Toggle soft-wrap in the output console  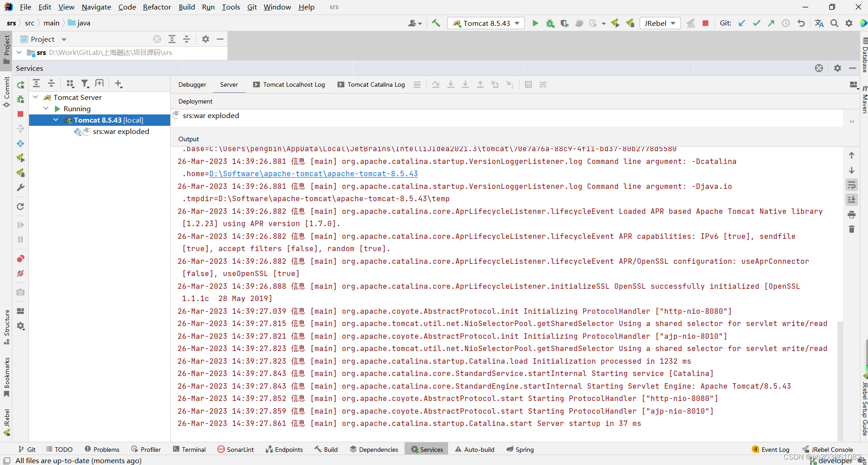point(852,185)
